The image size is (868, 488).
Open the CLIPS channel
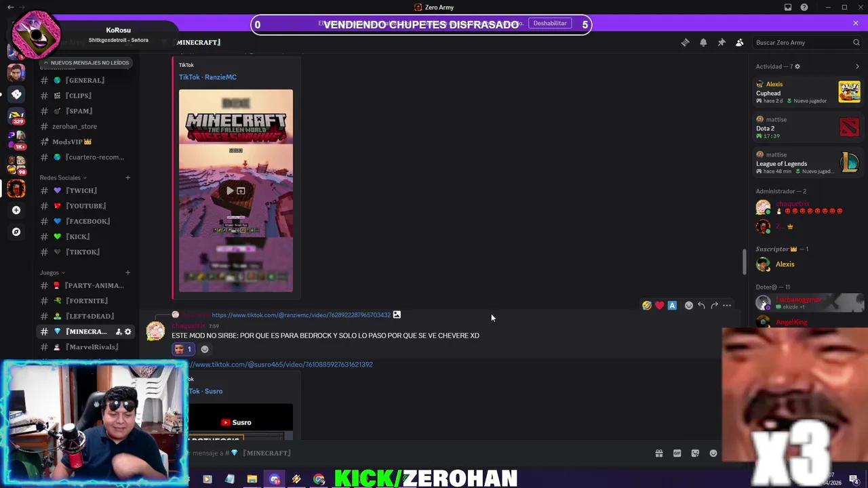85,96
